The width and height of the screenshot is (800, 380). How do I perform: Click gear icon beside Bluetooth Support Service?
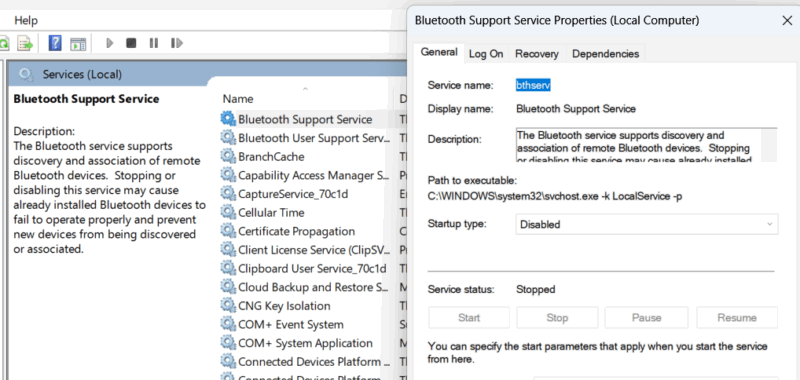(x=228, y=119)
